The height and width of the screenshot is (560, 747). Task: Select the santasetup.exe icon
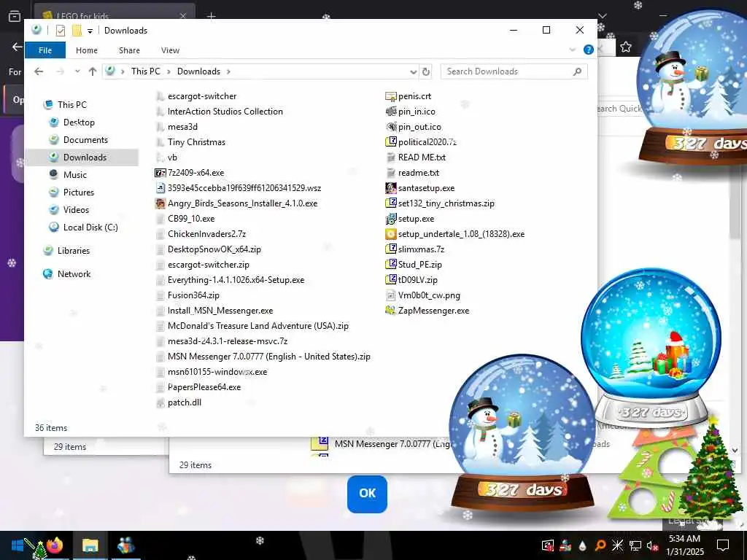[x=391, y=188]
